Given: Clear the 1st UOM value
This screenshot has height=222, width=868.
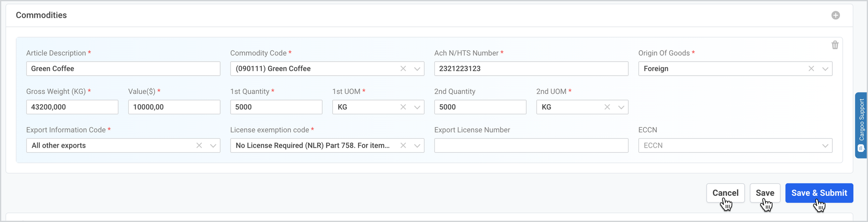Looking at the screenshot, I should [x=403, y=107].
